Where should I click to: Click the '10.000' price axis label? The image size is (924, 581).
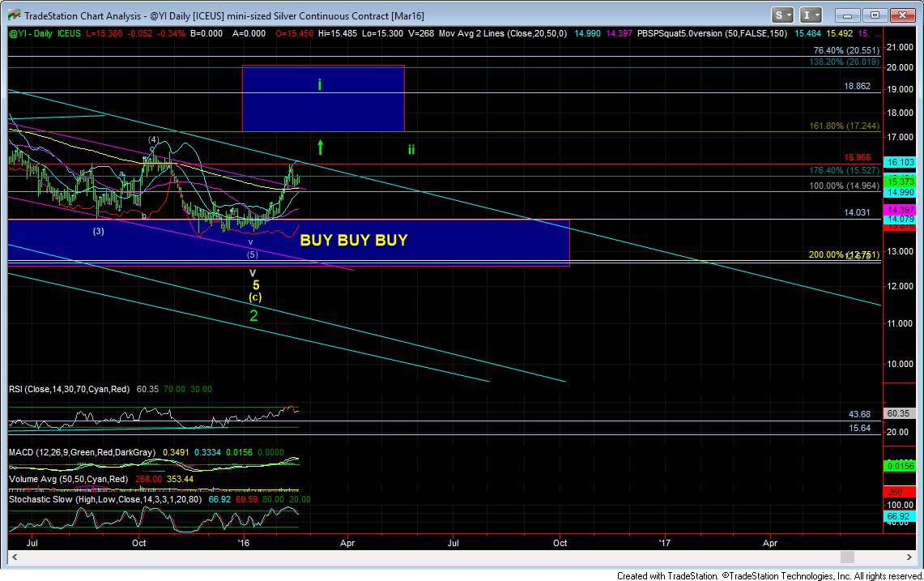coord(900,364)
